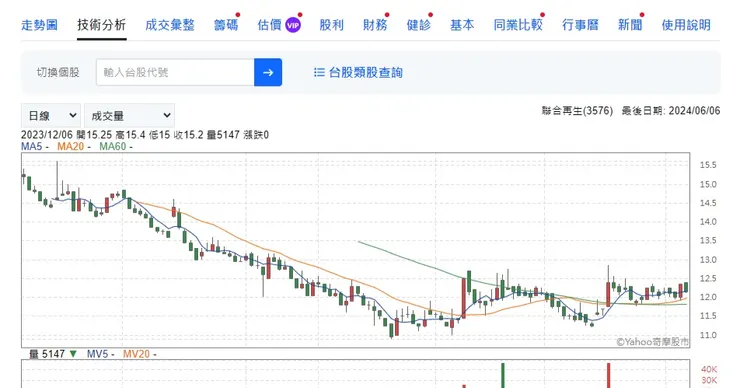Screen dimensions: 740x388
Task: Select the 技術分析 tab
Action: [101, 25]
